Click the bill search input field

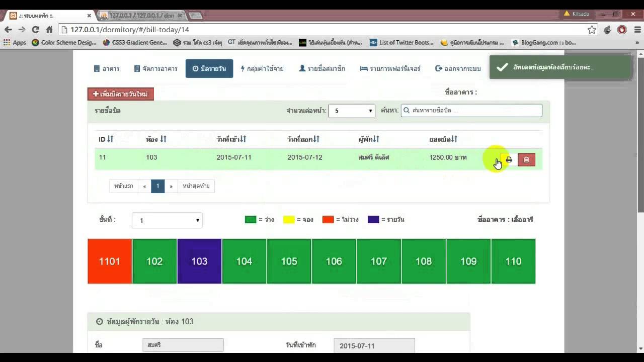471,110
